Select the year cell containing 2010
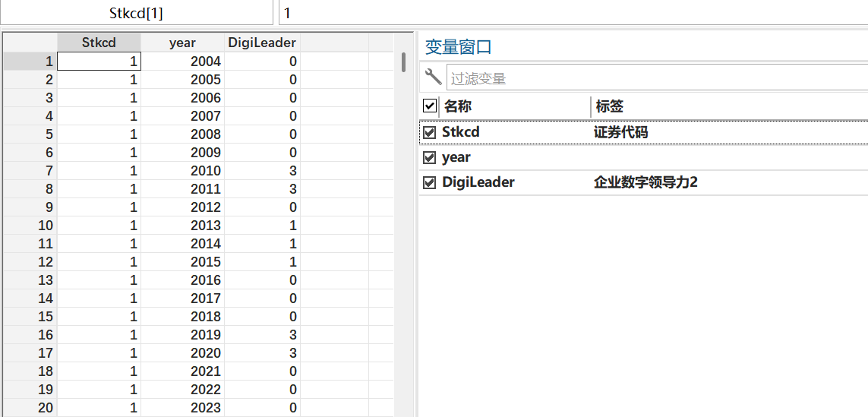The width and height of the screenshot is (868, 417). click(182, 171)
